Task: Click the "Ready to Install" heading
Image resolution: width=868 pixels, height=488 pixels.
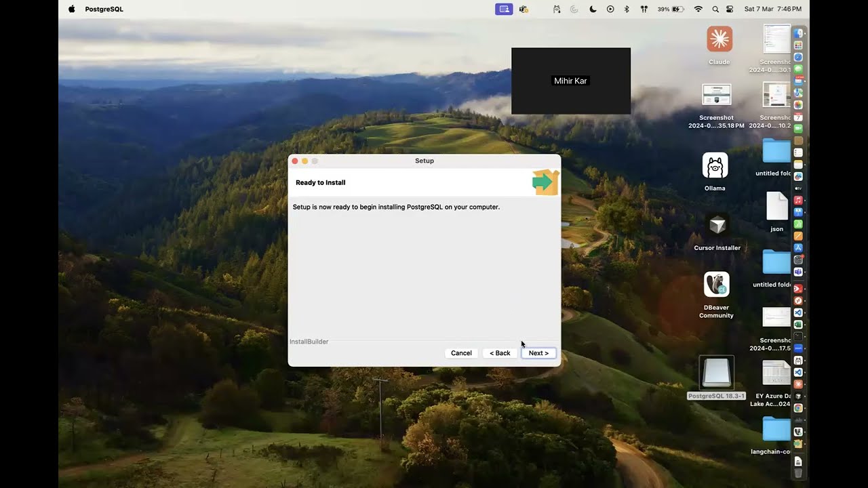Action: click(x=321, y=182)
